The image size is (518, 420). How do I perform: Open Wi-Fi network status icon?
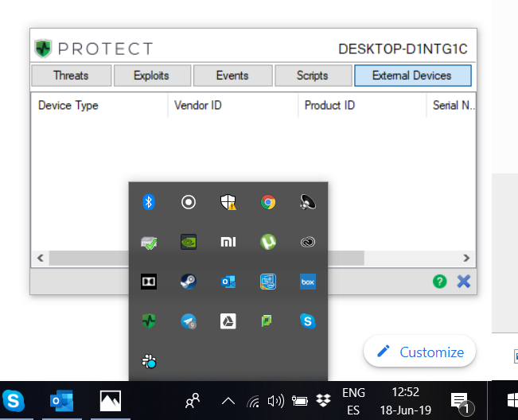(x=253, y=402)
